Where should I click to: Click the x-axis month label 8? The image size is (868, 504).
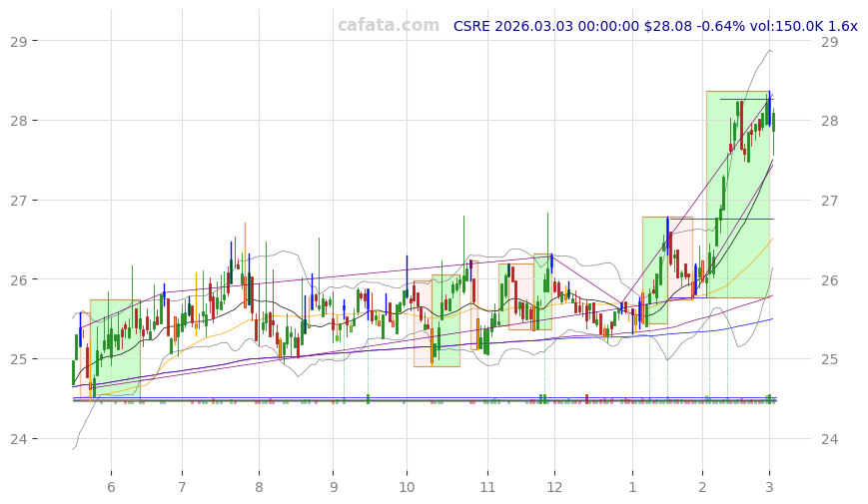point(259,487)
